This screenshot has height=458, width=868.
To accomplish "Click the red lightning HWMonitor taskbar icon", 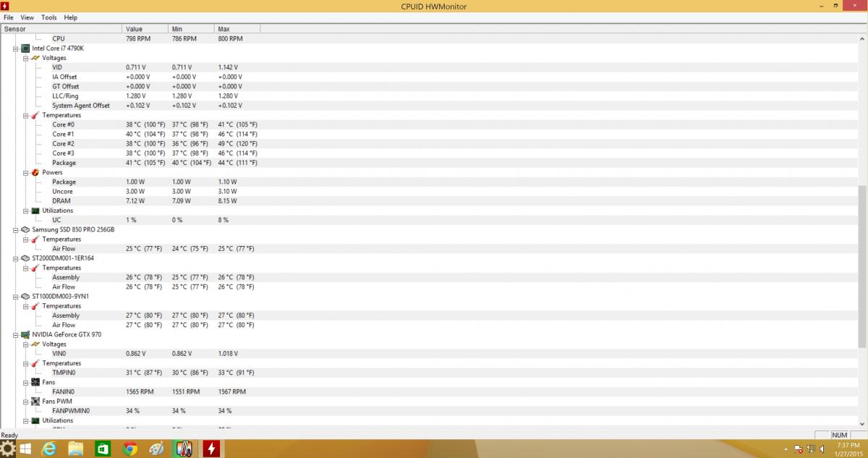I will tap(211, 449).
